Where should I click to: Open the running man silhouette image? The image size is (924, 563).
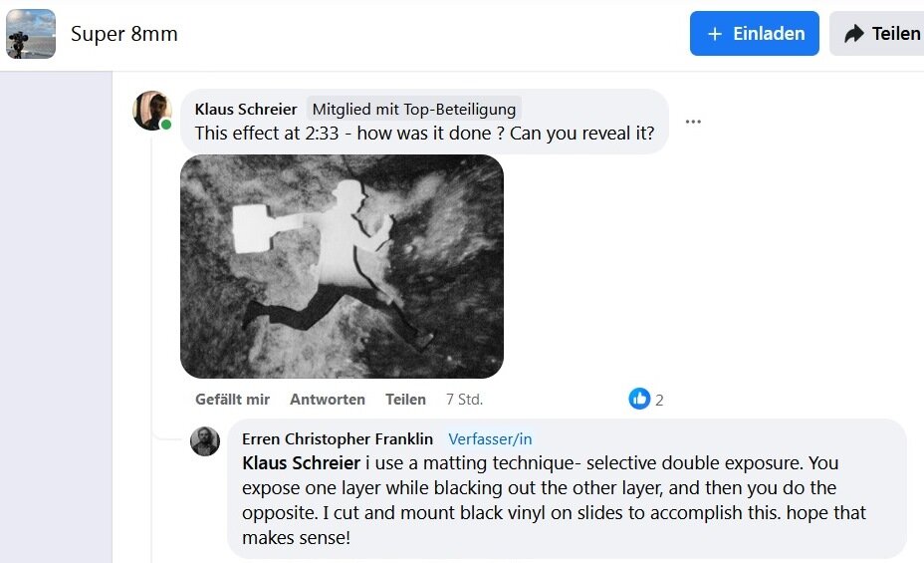pos(342,266)
